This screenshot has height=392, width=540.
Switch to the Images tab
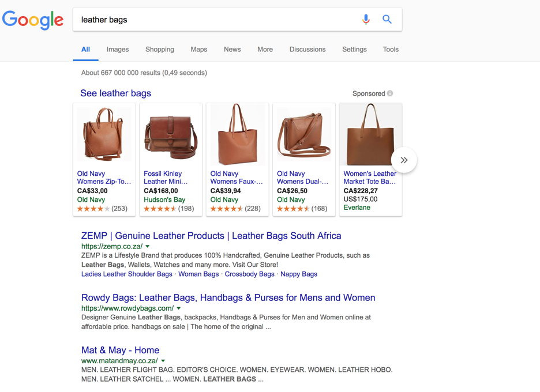[x=118, y=49]
